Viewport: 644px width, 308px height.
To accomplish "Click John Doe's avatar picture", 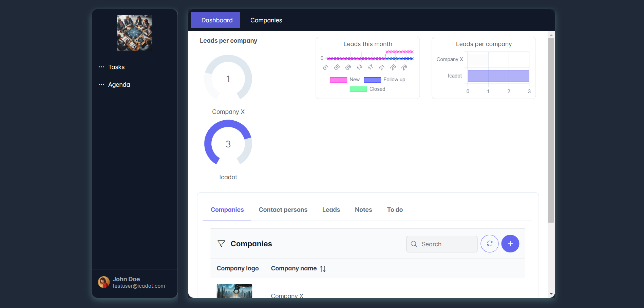I will click(104, 282).
